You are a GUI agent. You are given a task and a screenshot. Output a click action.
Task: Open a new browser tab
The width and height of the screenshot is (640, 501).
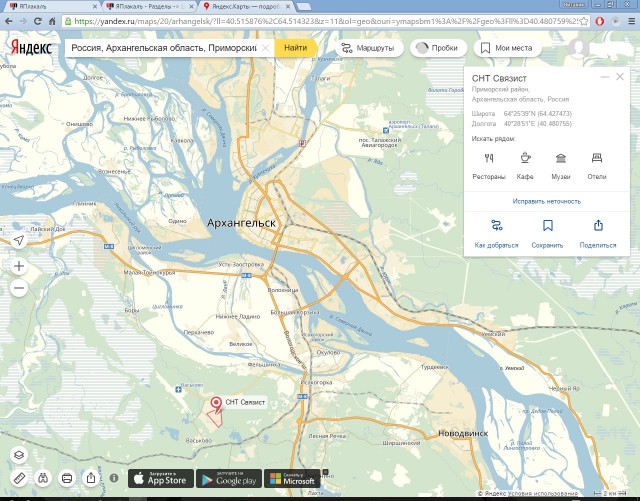click(303, 7)
